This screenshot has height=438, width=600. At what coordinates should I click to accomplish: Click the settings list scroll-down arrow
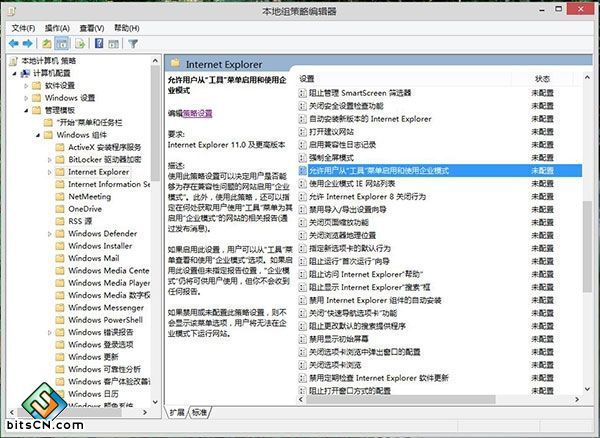(x=587, y=389)
